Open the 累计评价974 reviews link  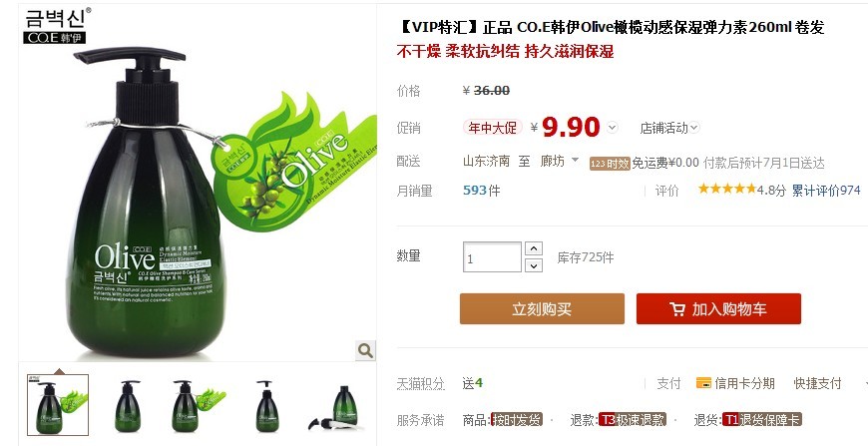[x=826, y=191]
